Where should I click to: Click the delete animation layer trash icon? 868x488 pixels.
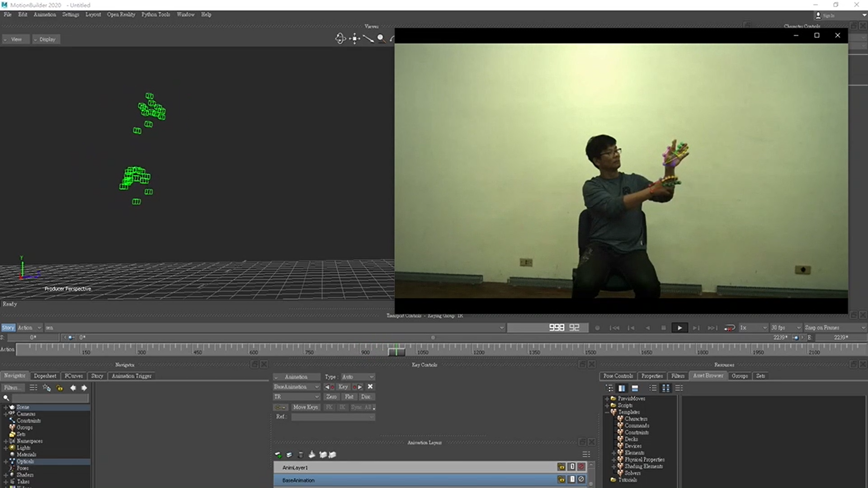click(x=301, y=455)
